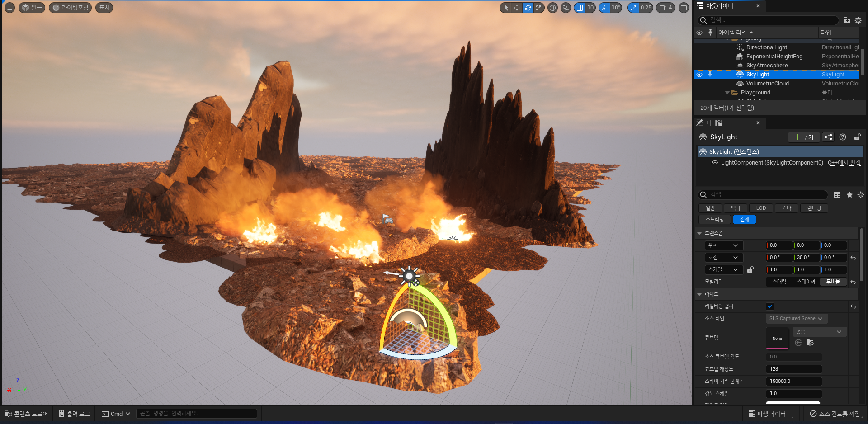Image resolution: width=868 pixels, height=424 pixels.
Task: Toggle the 리얼타임 캡처 checkbox
Action: 770,306
